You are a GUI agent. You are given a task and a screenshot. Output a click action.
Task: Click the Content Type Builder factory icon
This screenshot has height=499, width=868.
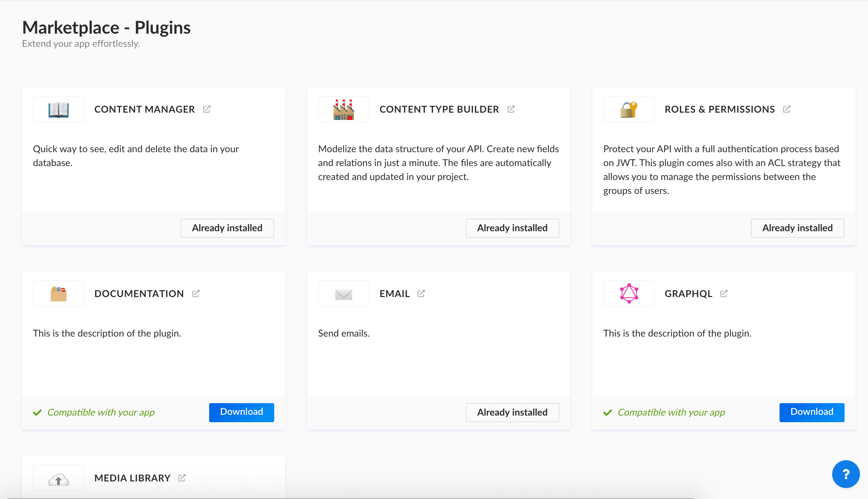pyautogui.click(x=343, y=109)
